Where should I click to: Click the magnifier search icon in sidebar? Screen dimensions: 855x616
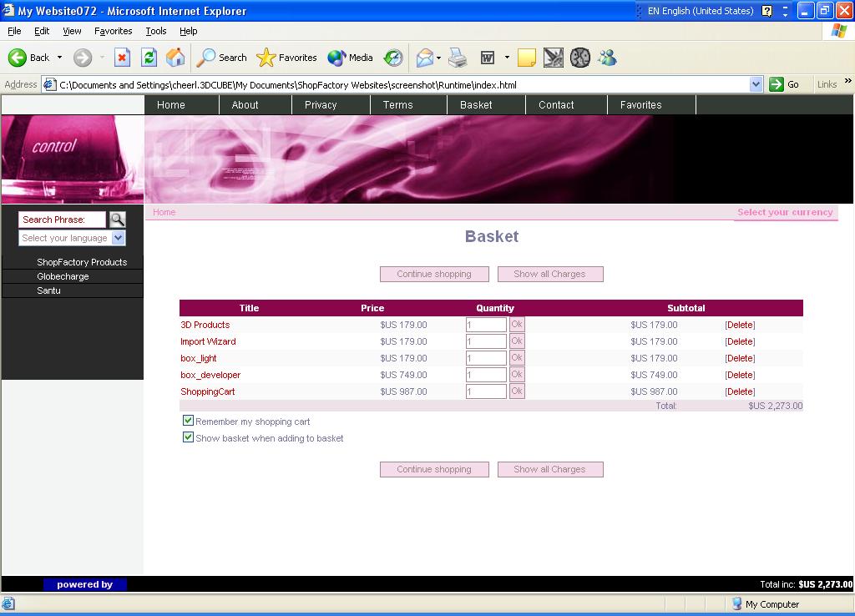[118, 220]
